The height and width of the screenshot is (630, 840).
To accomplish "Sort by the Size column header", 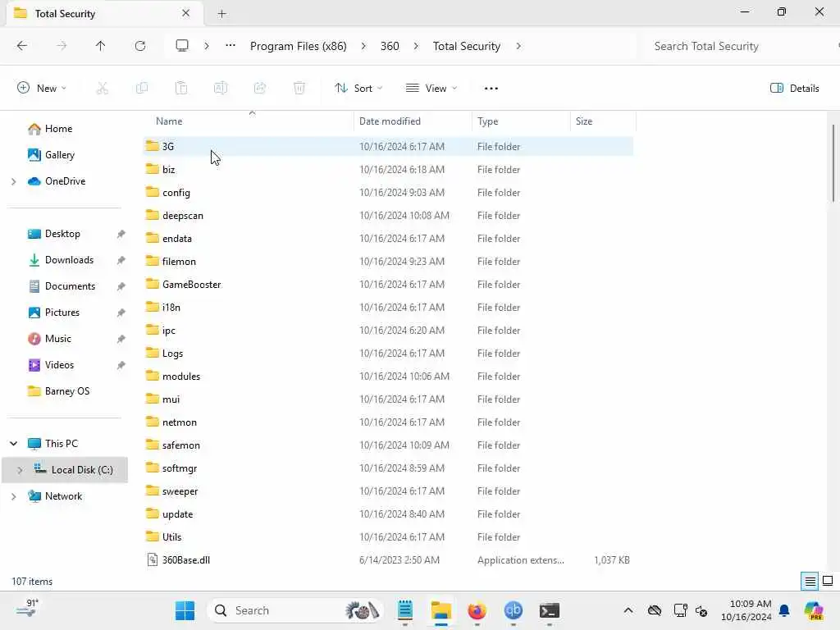I will click(x=603, y=121).
